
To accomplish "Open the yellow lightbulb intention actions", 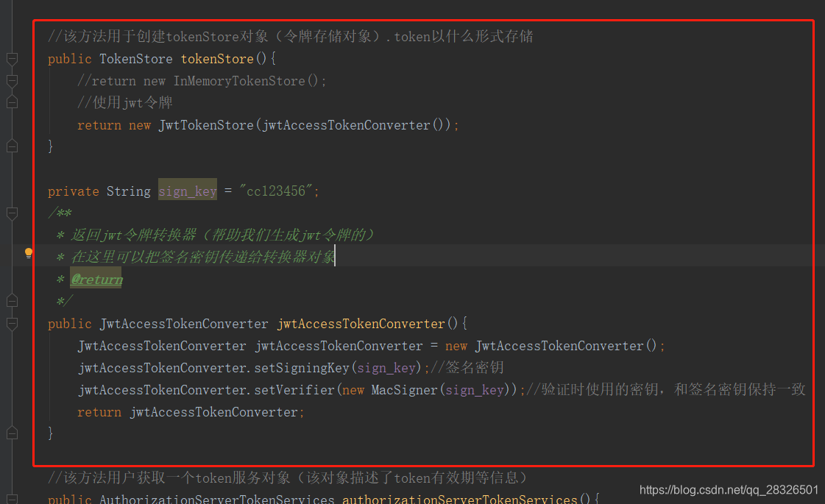I will [29, 253].
